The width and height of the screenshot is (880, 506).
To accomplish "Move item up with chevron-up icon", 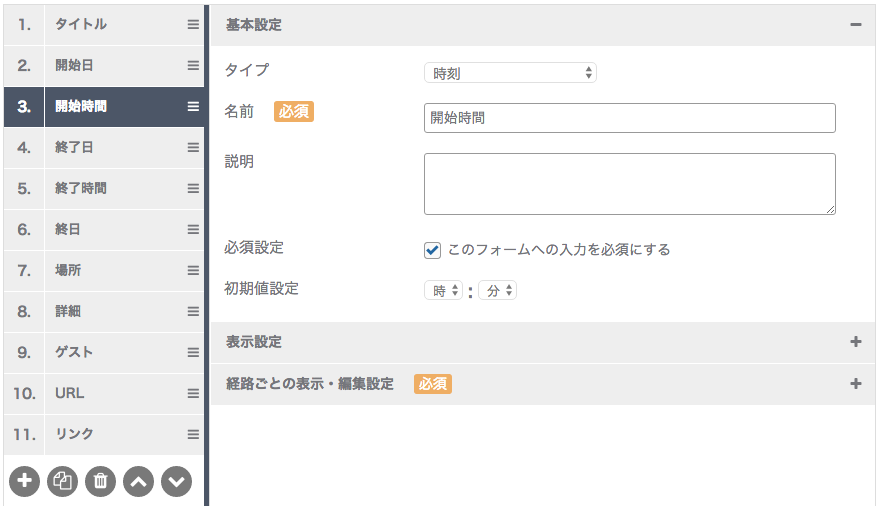I will (139, 481).
